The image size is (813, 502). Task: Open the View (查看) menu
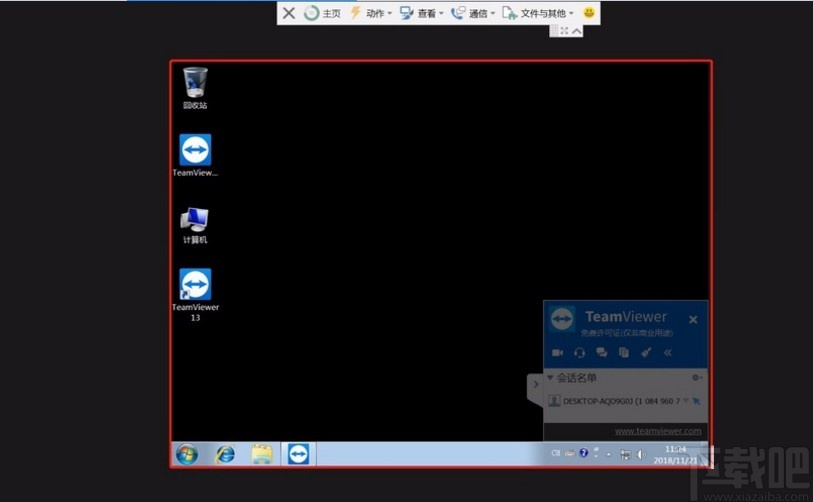click(421, 13)
